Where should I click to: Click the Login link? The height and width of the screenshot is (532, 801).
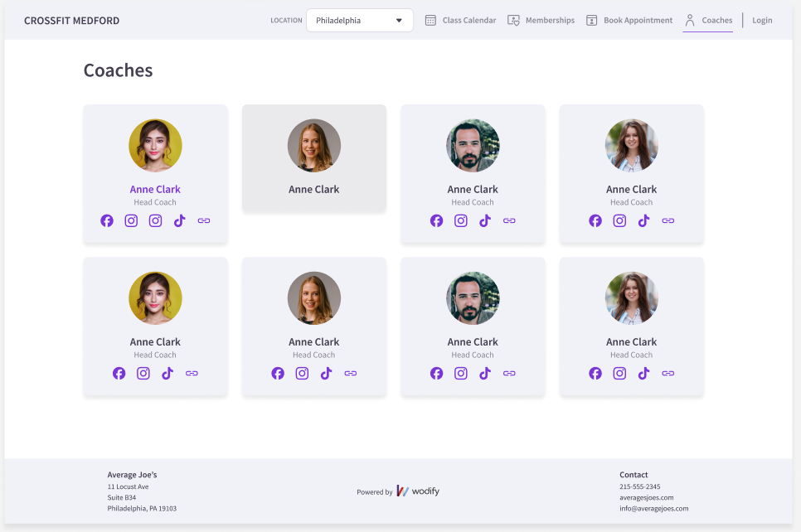pos(762,21)
